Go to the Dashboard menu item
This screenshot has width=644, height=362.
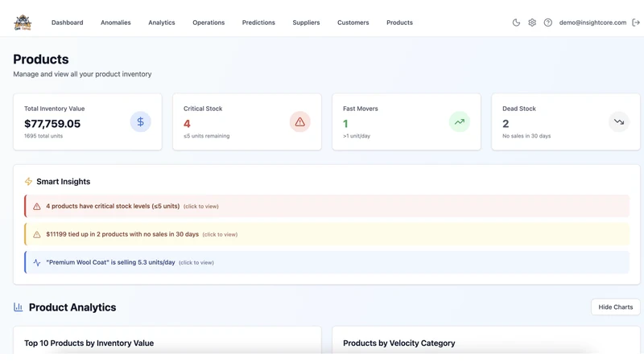pyautogui.click(x=68, y=23)
